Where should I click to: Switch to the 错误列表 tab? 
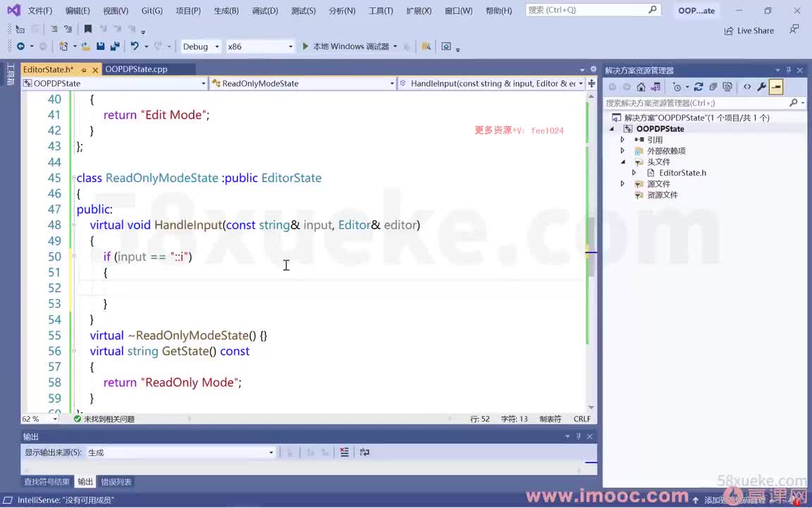click(116, 482)
